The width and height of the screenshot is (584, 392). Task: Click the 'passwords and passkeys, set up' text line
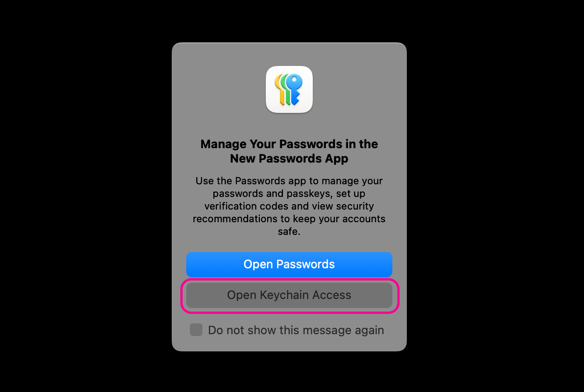tap(289, 194)
